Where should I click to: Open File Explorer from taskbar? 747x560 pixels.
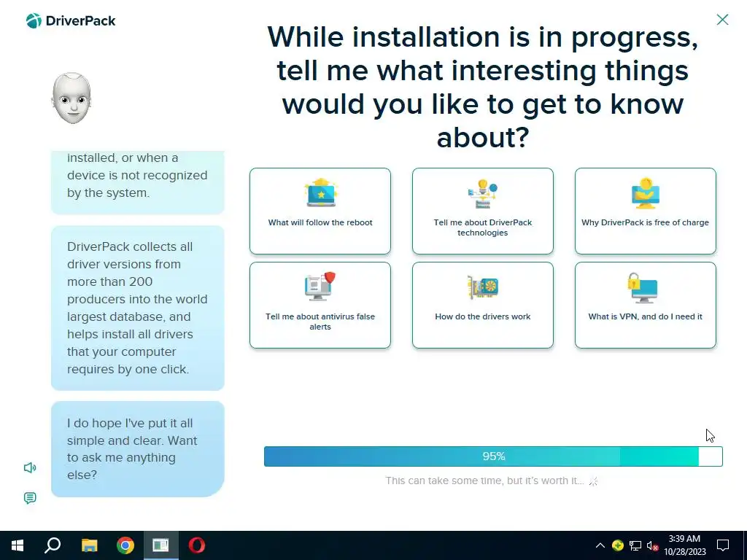(x=89, y=545)
